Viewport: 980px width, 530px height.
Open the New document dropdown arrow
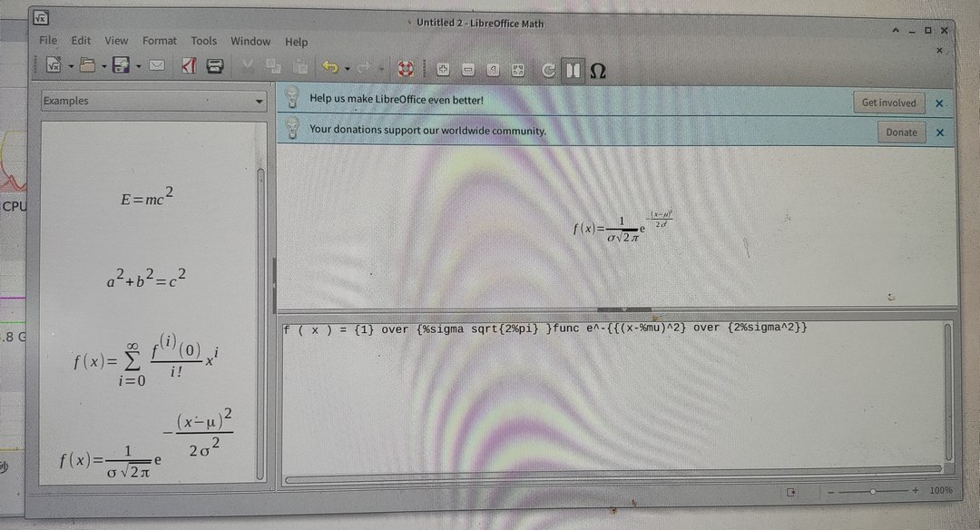tap(71, 65)
